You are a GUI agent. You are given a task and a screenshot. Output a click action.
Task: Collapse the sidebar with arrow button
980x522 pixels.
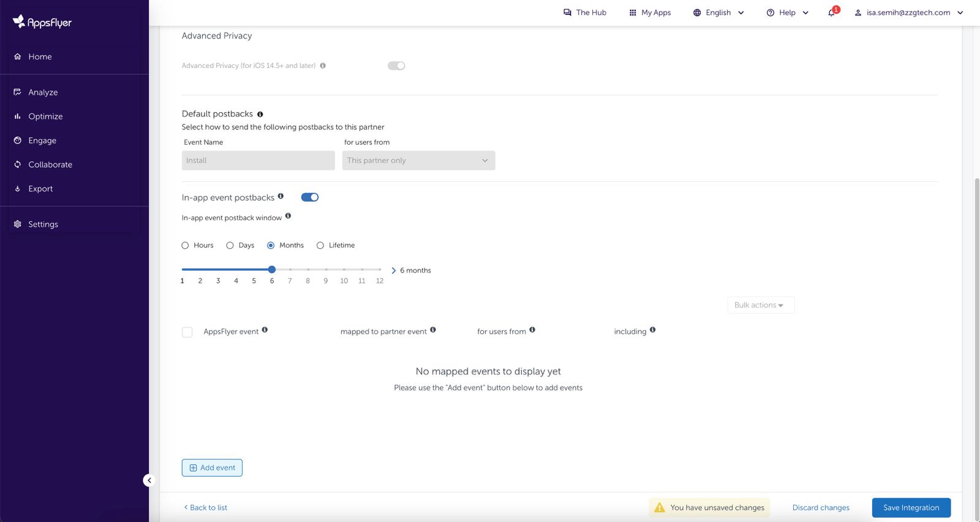point(149,480)
